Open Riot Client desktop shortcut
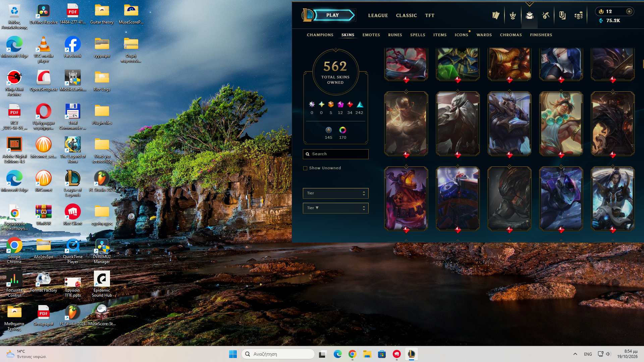Image resolution: width=644 pixels, height=362 pixels. (x=72, y=215)
